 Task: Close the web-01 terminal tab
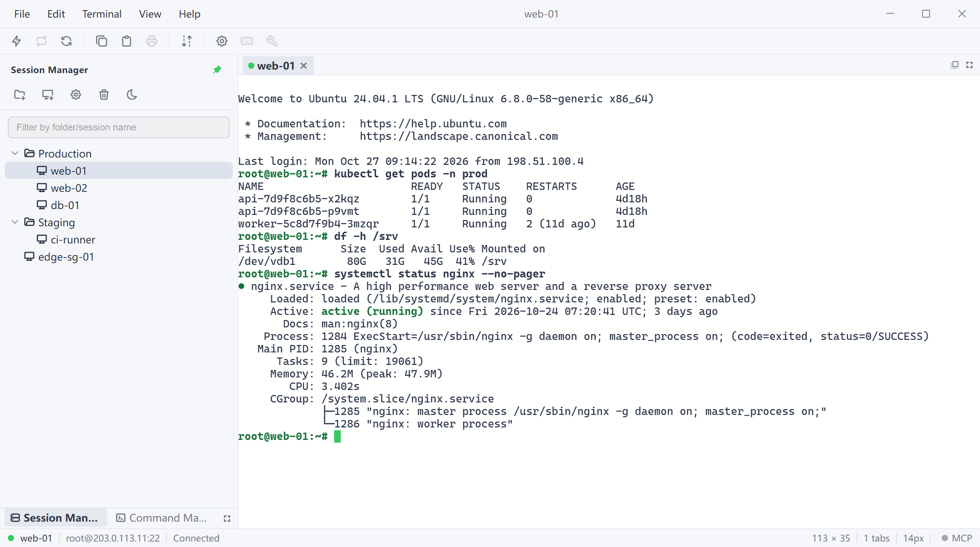(x=304, y=66)
